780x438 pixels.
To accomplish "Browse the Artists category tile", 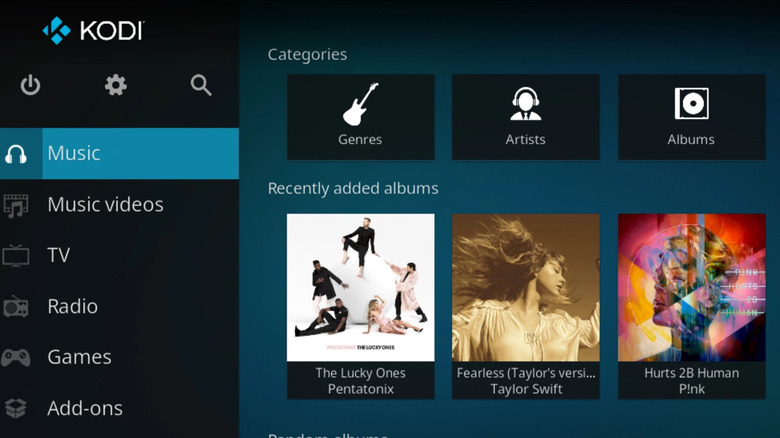I will pos(525,117).
